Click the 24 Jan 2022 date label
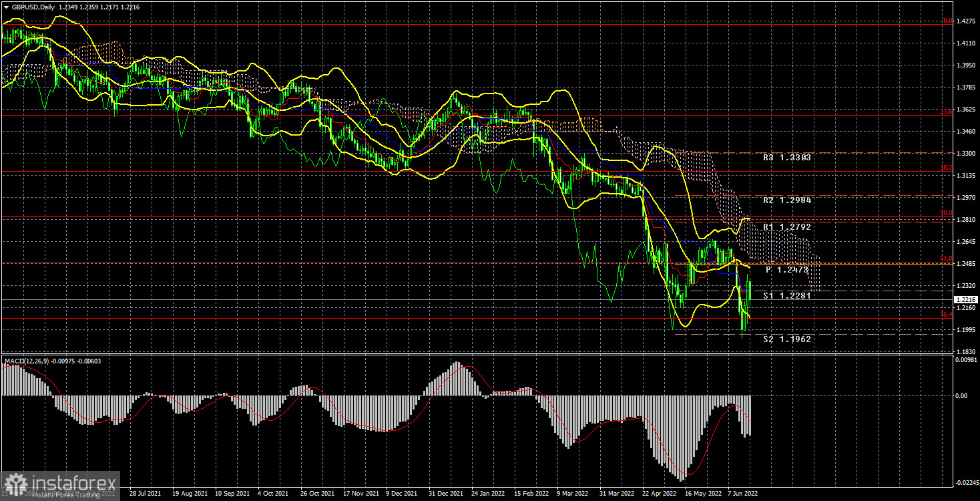The height and width of the screenshot is (501, 980). click(x=487, y=494)
